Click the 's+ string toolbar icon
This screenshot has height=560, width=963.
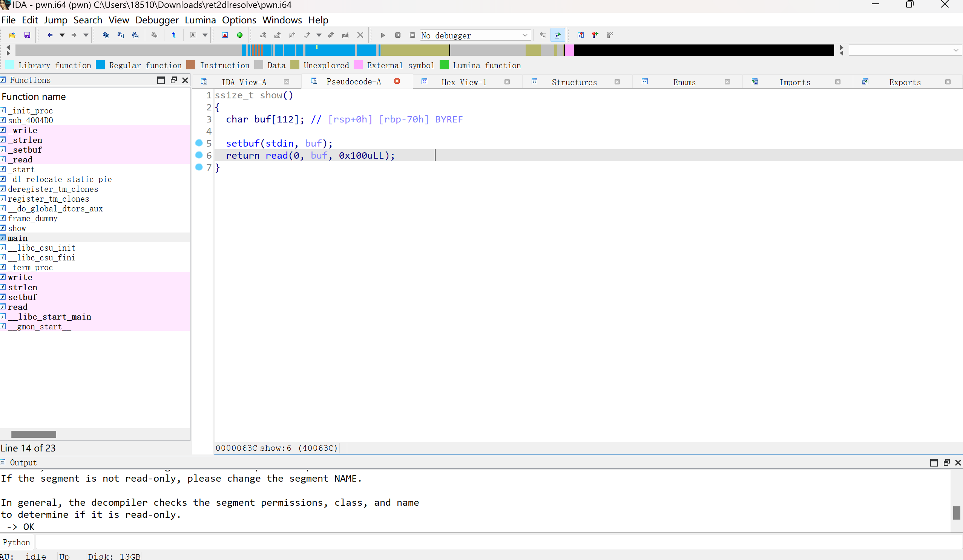click(x=307, y=35)
